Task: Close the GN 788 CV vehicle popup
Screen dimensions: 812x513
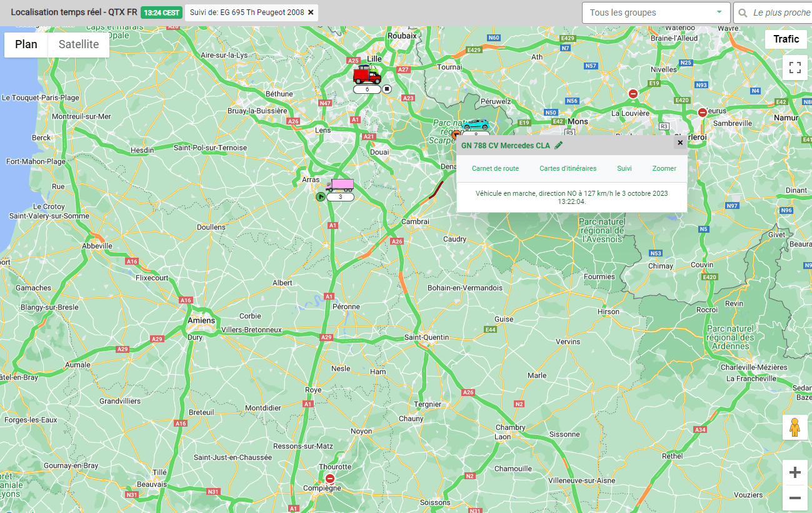Action: (680, 143)
